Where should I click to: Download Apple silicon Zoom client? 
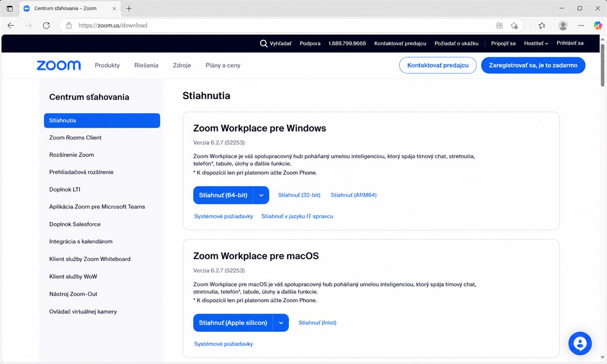[x=233, y=323]
